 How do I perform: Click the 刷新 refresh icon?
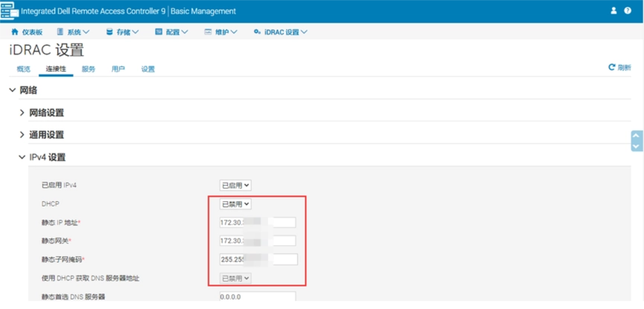coord(612,68)
